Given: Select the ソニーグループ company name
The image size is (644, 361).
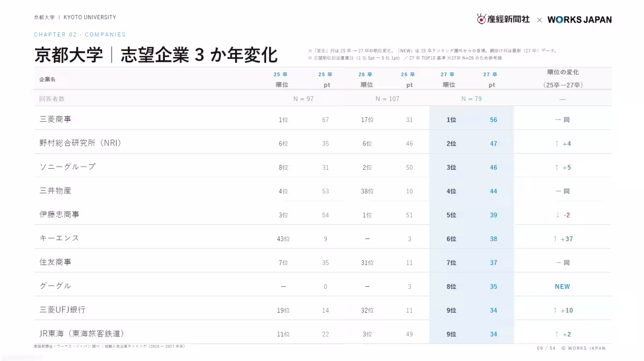Looking at the screenshot, I should [68, 167].
